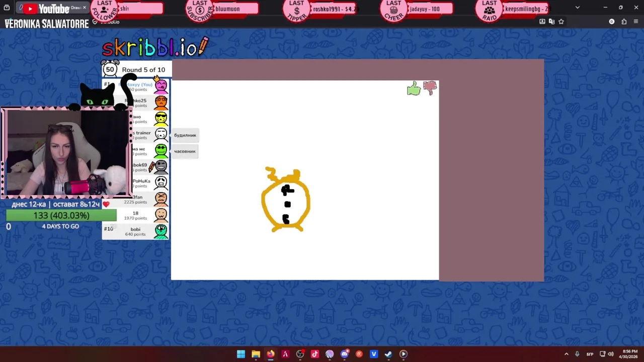Open Discord from the taskbar
Image resolution: width=644 pixels, height=362 pixels.
coord(344,354)
